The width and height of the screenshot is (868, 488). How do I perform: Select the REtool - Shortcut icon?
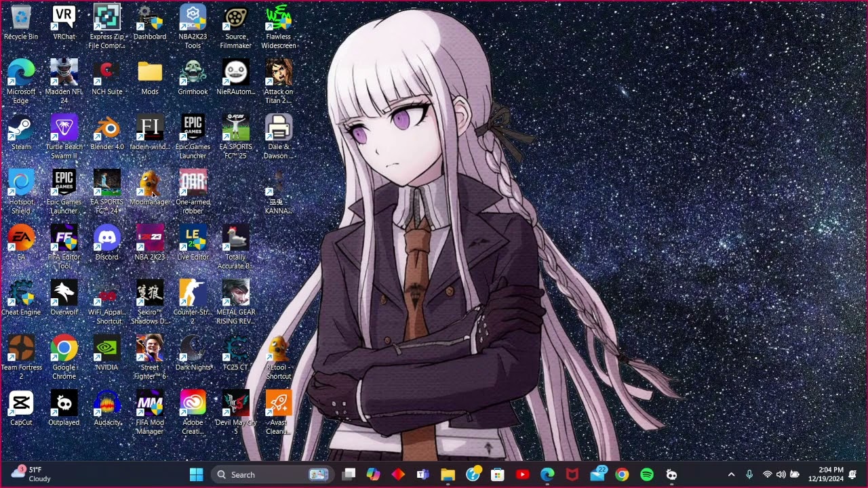pyautogui.click(x=279, y=358)
